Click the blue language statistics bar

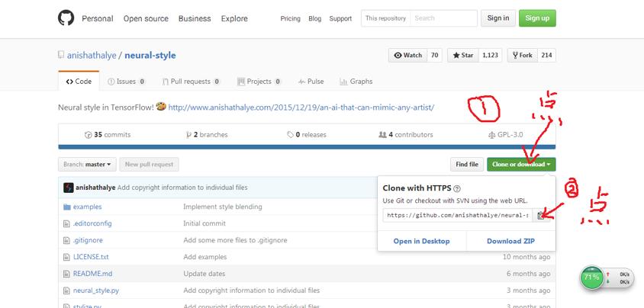(x=307, y=147)
